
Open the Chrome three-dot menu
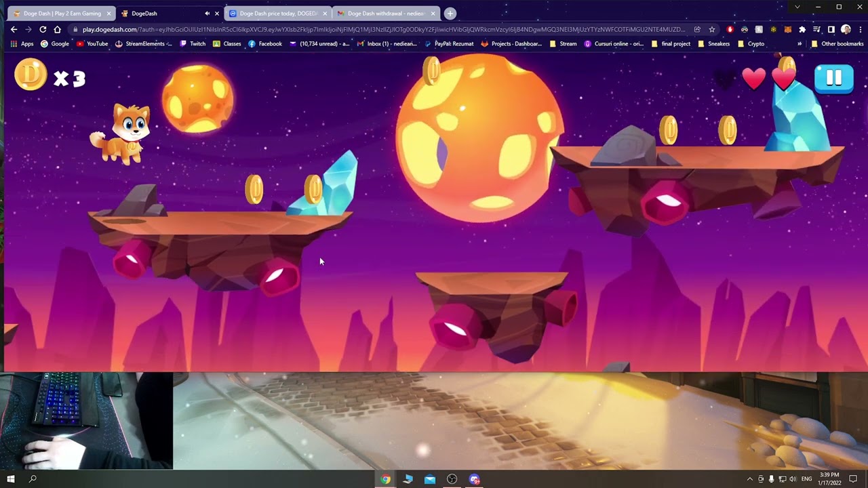859,29
